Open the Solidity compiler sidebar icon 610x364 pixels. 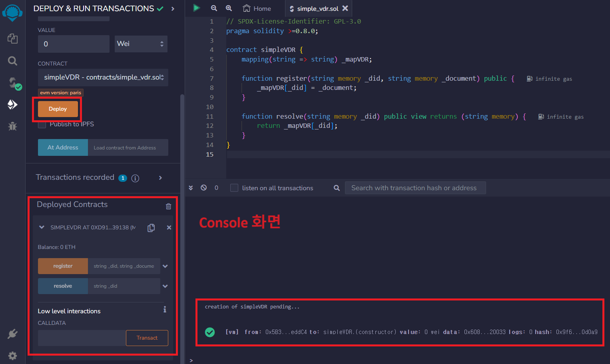(x=14, y=83)
